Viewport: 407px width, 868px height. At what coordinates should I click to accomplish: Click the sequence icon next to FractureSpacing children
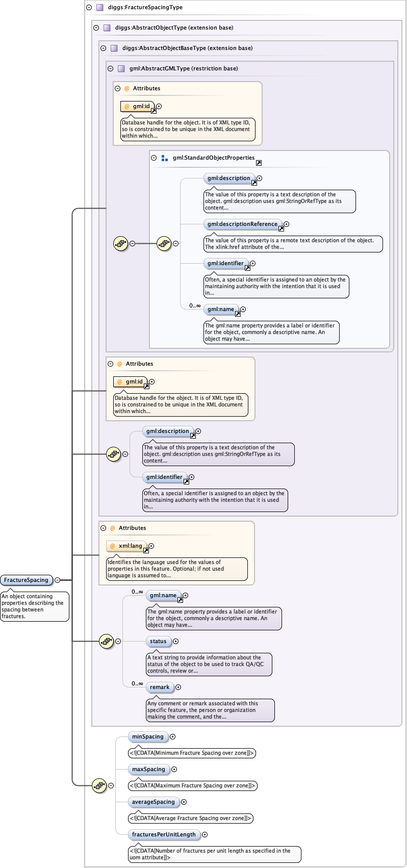[99, 785]
